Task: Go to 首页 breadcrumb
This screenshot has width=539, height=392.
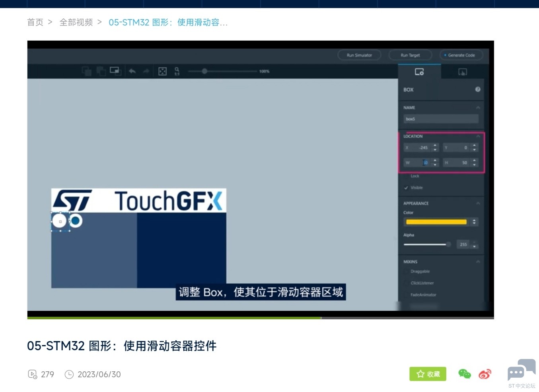Action: (x=35, y=22)
